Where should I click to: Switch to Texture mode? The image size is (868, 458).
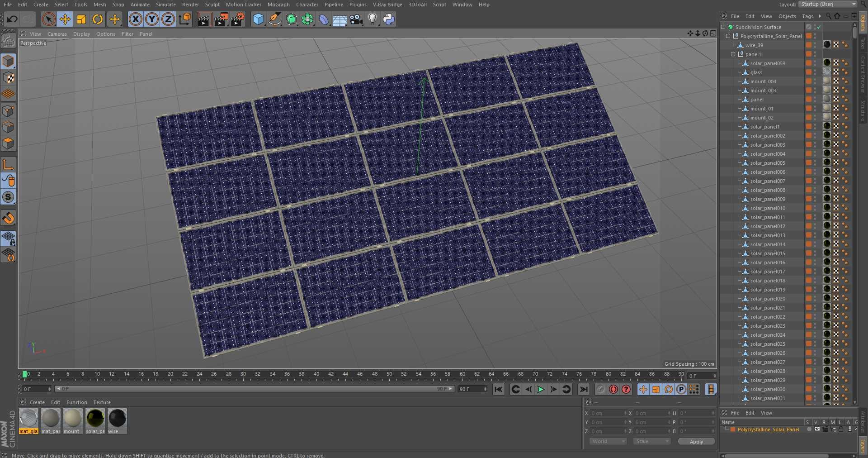[x=8, y=77]
